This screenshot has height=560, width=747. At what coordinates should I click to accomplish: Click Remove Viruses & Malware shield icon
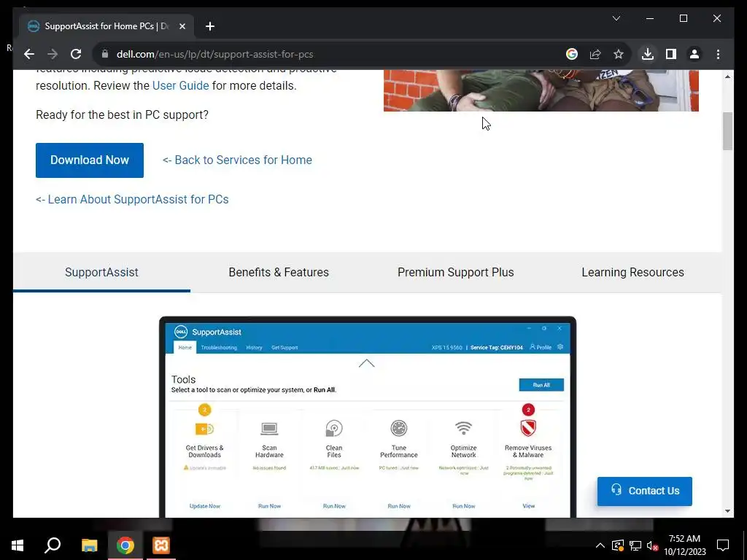tap(528, 428)
